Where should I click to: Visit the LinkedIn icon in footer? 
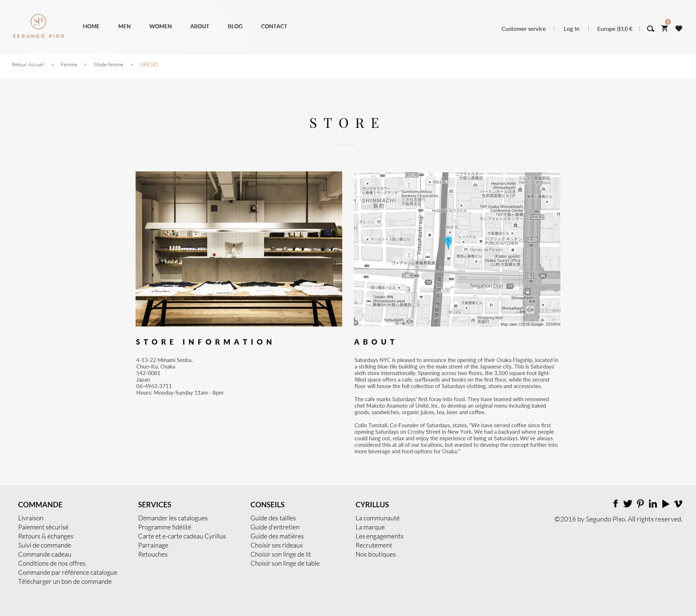[653, 504]
